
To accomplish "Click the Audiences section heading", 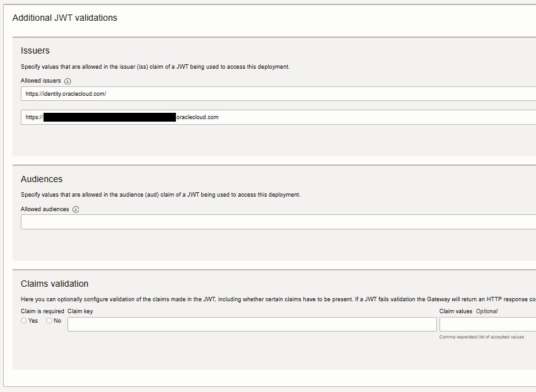I will coord(42,179).
